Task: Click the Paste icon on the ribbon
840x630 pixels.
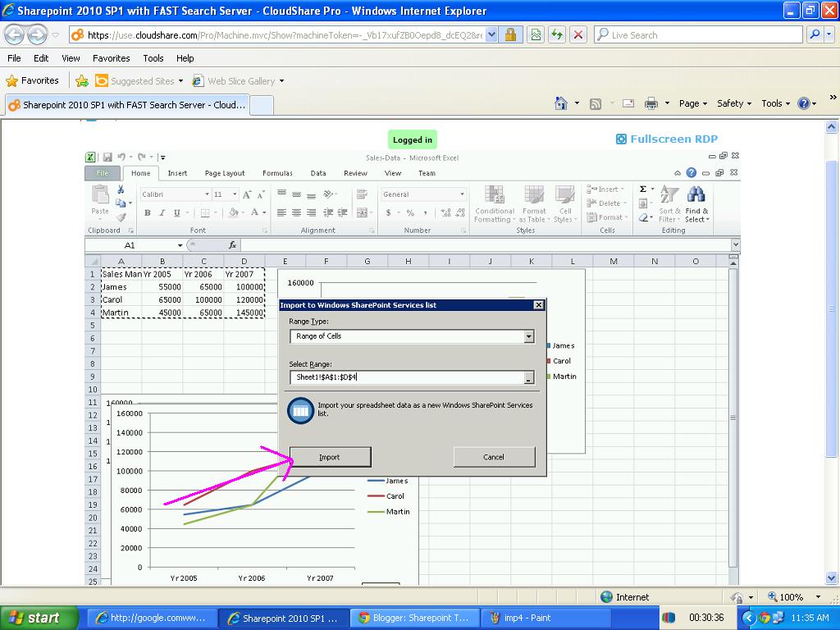Action: 99,197
